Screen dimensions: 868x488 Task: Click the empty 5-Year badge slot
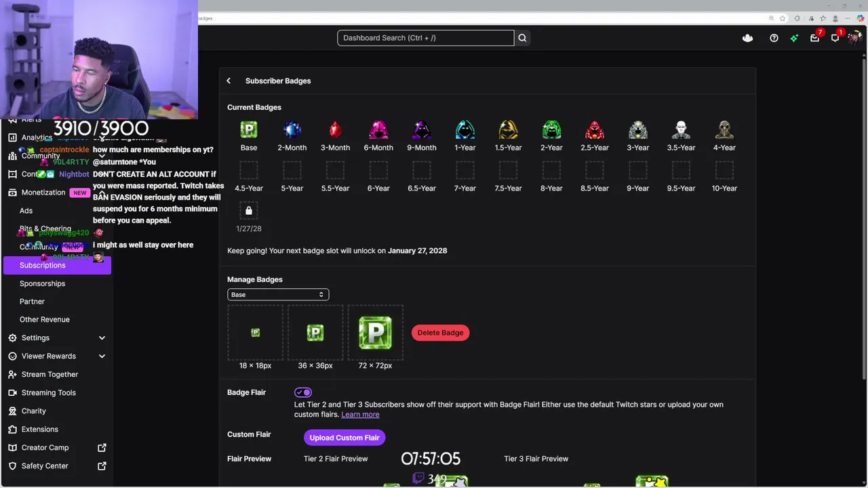[x=292, y=170]
